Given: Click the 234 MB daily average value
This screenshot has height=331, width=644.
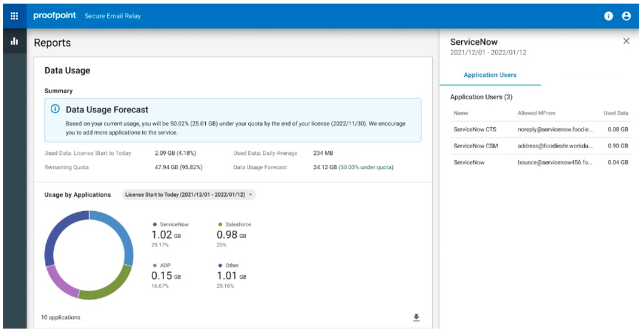Looking at the screenshot, I should coord(323,152).
